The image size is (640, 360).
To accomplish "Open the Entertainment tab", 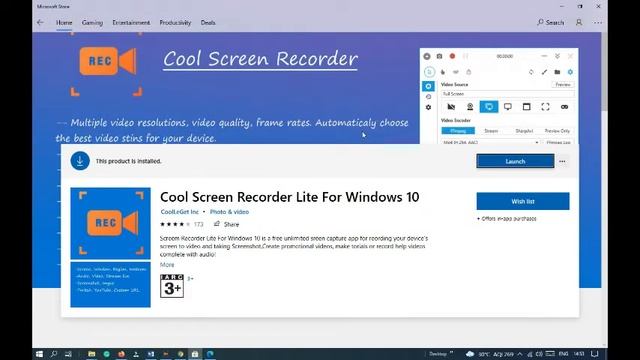I will pos(131,22).
